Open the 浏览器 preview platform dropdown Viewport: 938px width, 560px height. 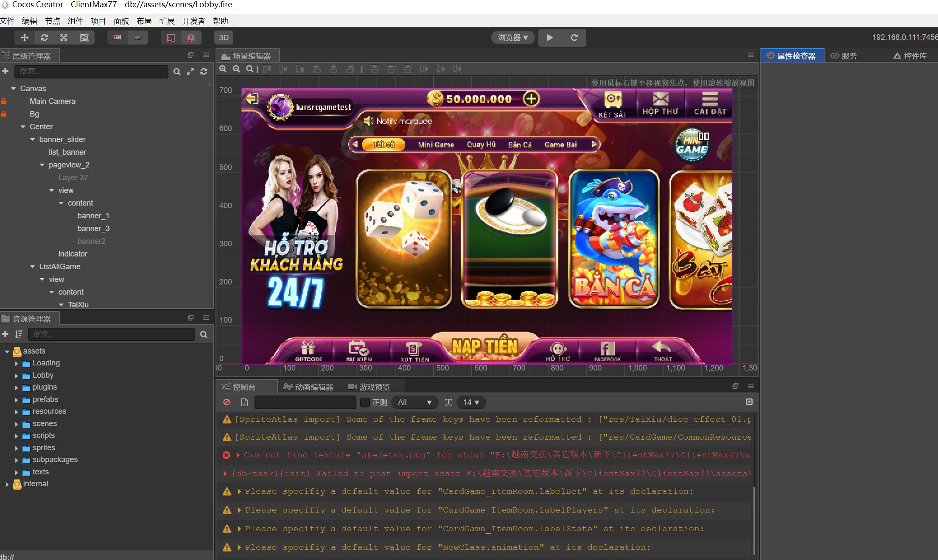[x=512, y=38]
